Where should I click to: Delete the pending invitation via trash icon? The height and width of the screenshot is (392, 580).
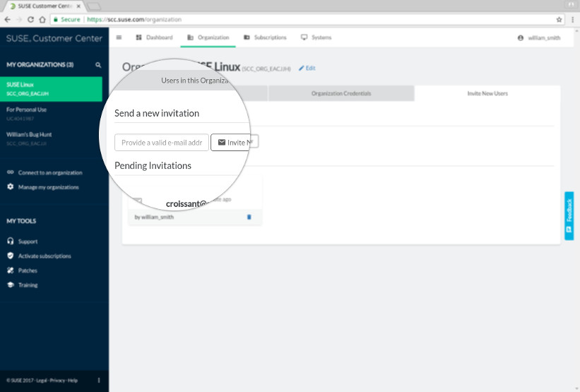[x=249, y=217]
